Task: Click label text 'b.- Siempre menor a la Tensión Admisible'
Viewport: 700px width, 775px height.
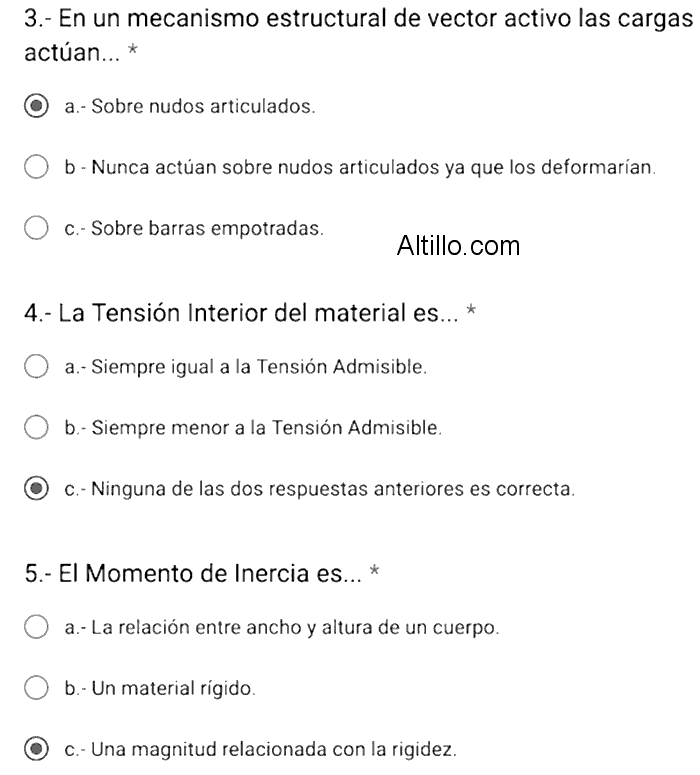Action: pos(252,429)
